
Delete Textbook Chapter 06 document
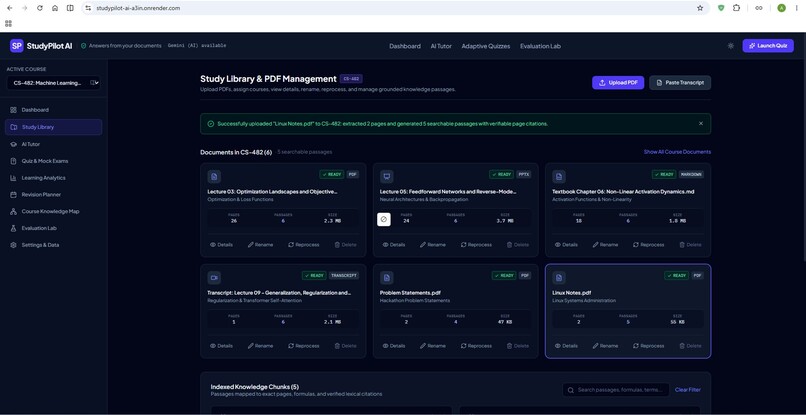(690, 245)
